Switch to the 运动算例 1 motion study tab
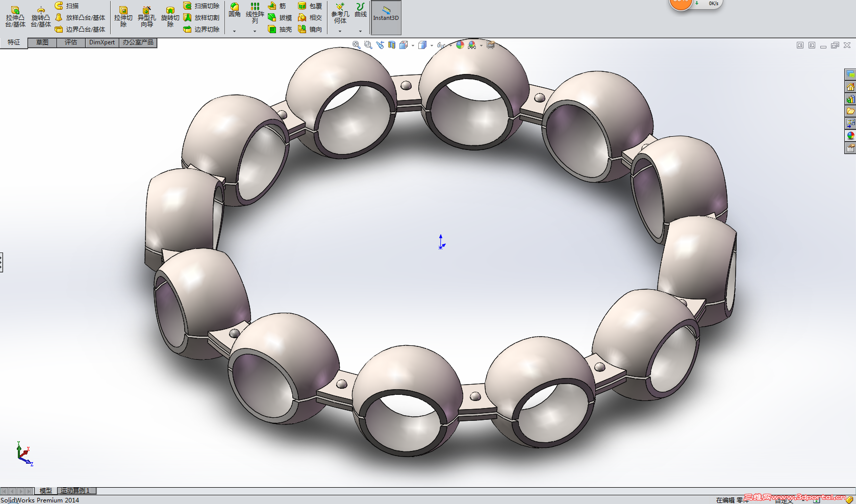The width and height of the screenshot is (856, 504). 77,491
